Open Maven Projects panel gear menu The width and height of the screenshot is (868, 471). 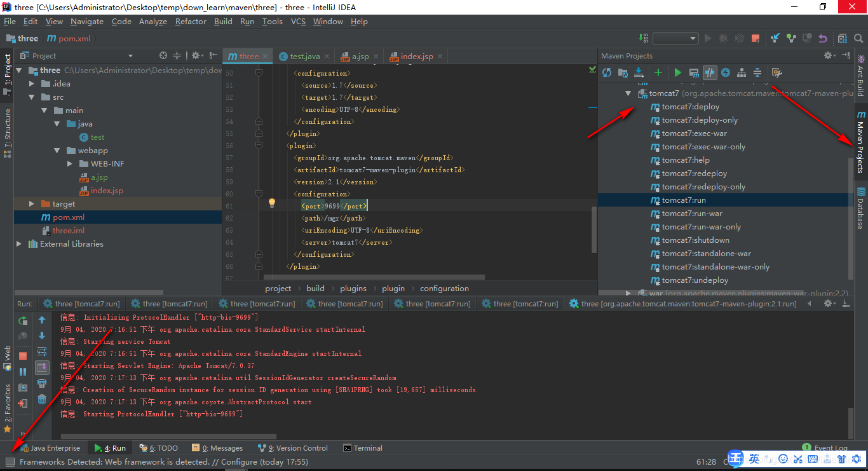pyautogui.click(x=830, y=56)
